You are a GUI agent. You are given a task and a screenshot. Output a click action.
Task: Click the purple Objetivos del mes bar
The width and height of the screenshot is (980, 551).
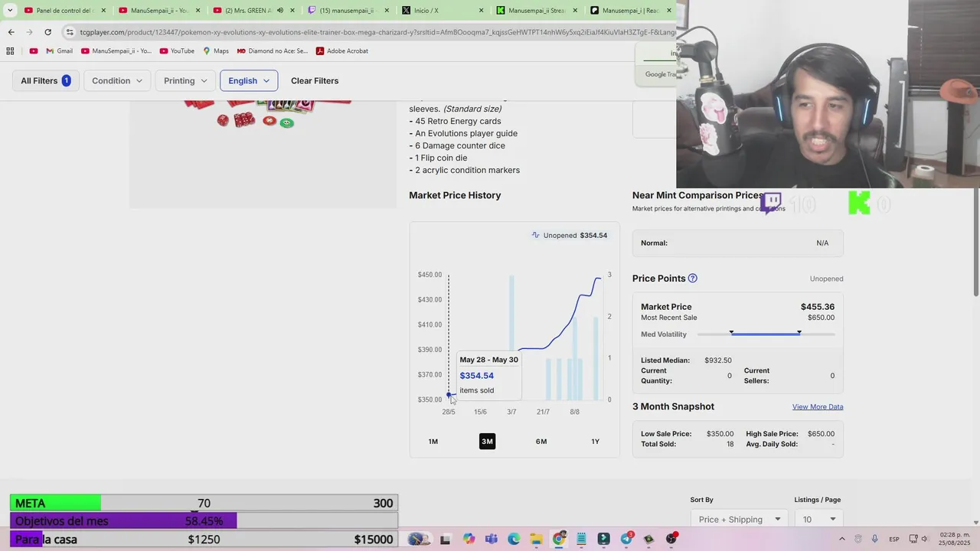tap(123, 521)
